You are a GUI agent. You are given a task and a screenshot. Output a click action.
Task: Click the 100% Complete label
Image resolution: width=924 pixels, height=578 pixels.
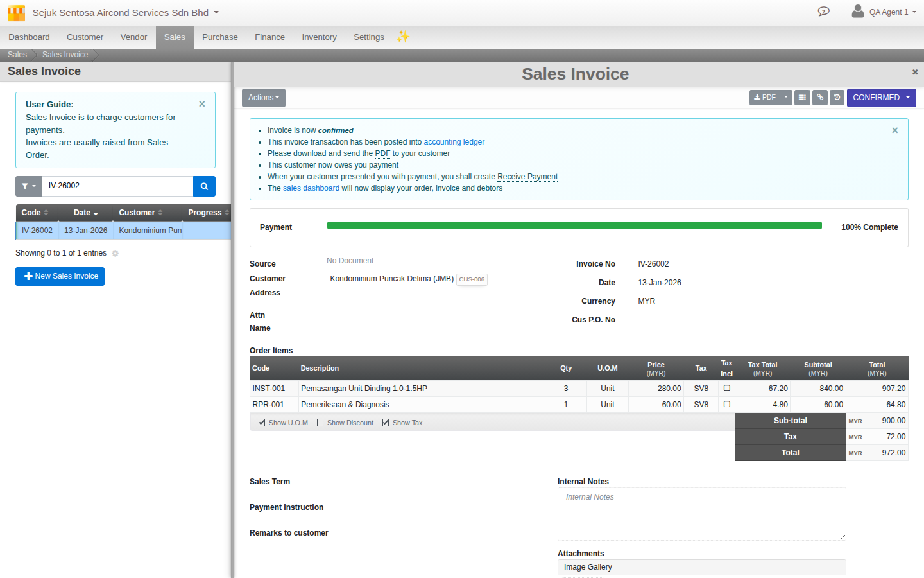869,227
